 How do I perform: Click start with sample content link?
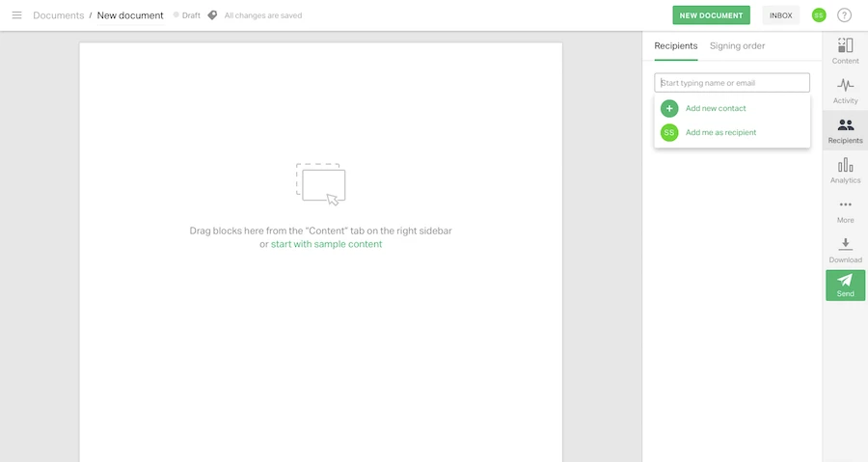326,244
